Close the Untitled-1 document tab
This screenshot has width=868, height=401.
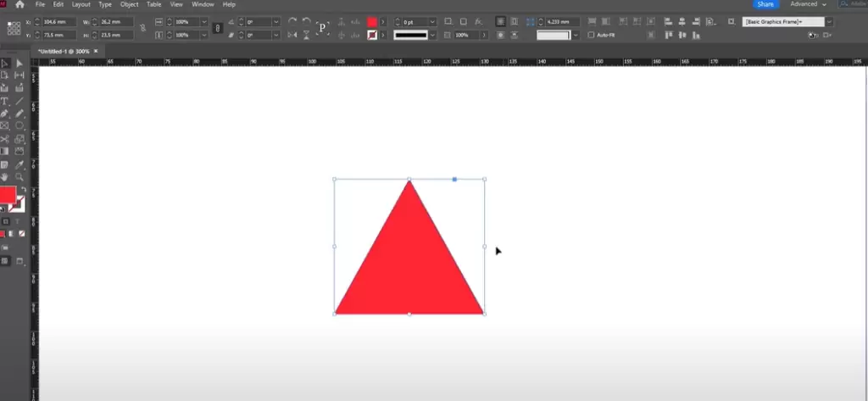pyautogui.click(x=96, y=51)
